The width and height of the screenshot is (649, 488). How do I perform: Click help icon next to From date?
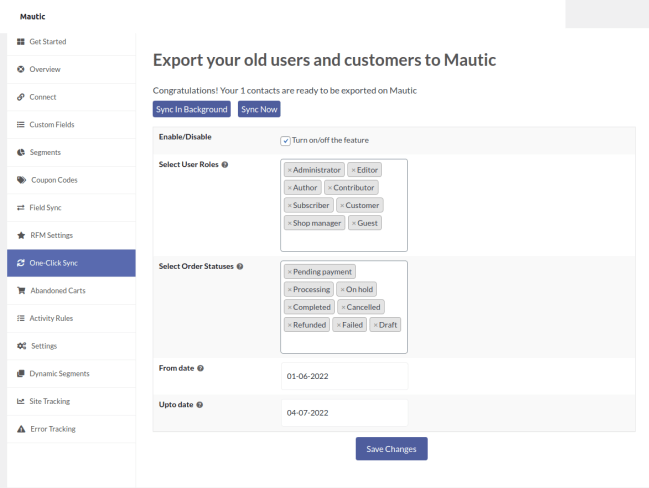pos(201,368)
